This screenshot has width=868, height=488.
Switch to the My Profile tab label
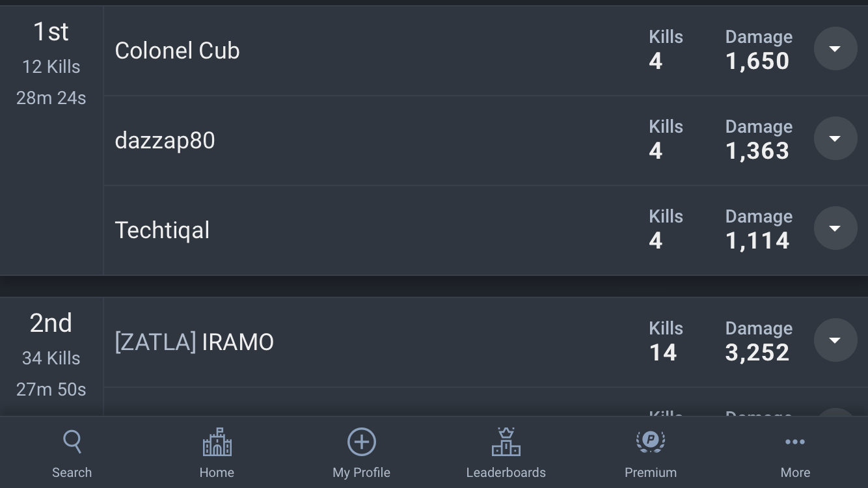pyautogui.click(x=361, y=472)
